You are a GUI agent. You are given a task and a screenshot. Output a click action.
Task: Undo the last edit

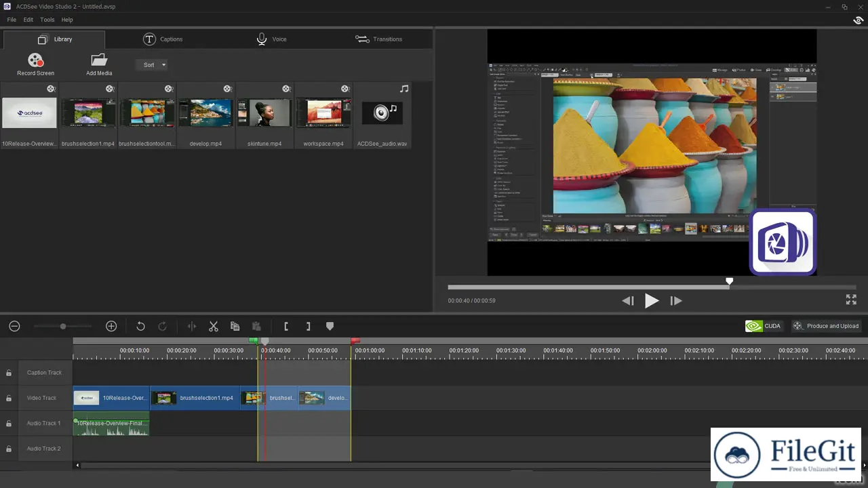coord(140,326)
